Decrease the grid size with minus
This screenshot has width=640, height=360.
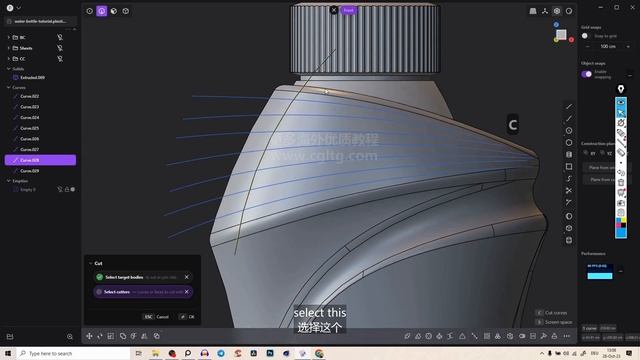pos(588,47)
